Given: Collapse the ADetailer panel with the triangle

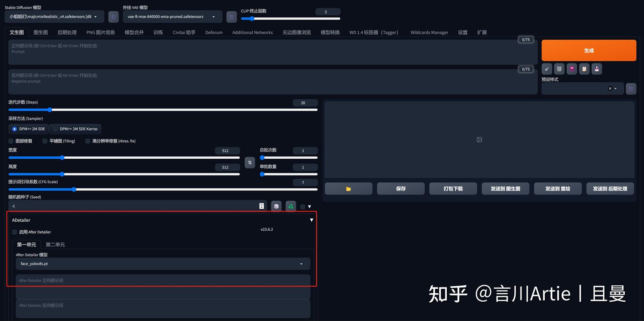Looking at the screenshot, I should pos(312,220).
